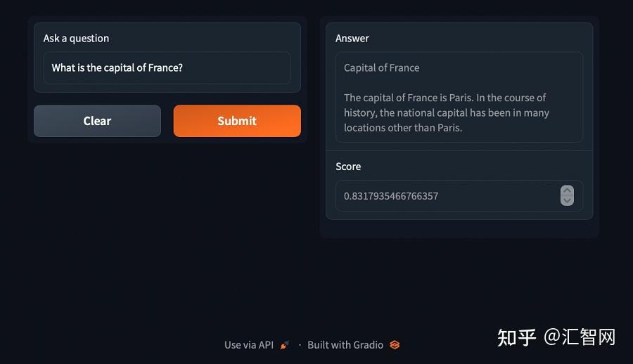The height and width of the screenshot is (364, 633).
Task: Click the @汇智网 watermark text
Action: click(580, 337)
